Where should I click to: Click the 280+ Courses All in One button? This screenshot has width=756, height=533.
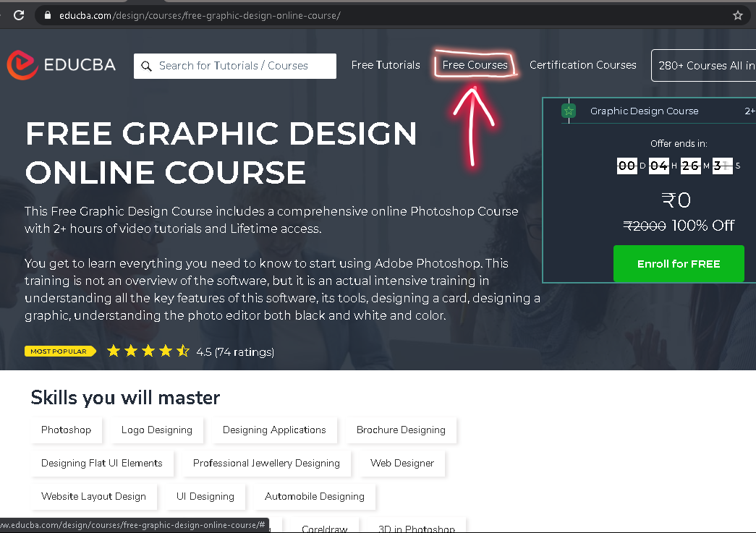point(707,65)
